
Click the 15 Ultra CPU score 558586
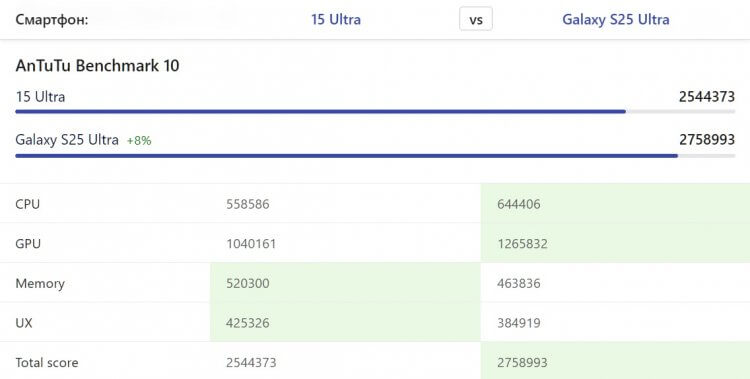248,204
